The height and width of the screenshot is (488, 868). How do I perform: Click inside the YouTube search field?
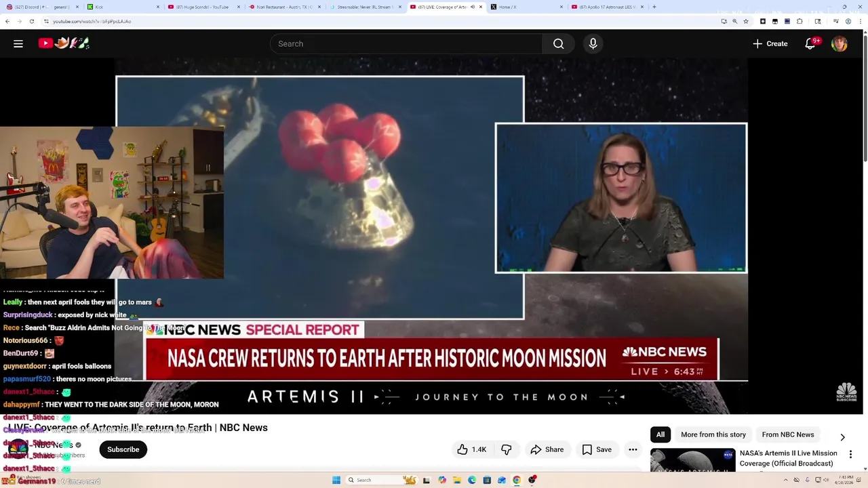click(x=406, y=43)
